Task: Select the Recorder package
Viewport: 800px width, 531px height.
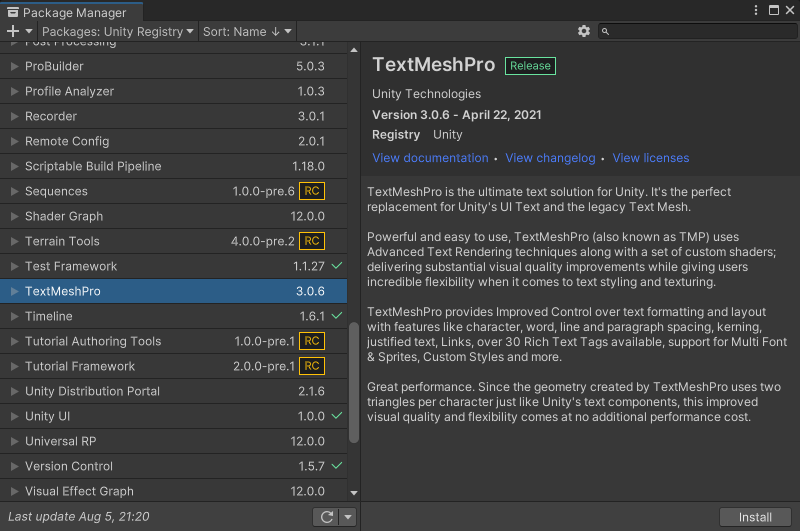Action: (x=173, y=116)
